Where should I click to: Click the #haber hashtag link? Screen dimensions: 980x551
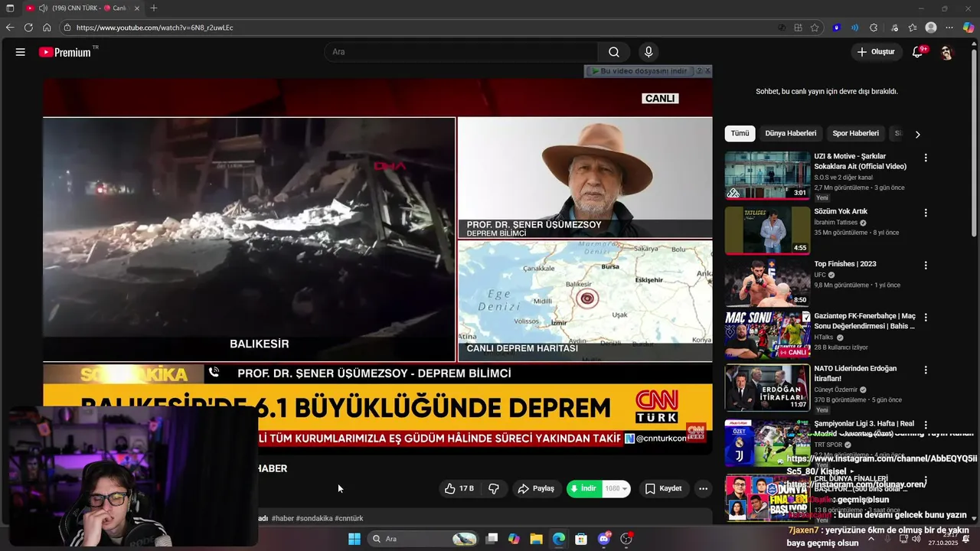(283, 518)
